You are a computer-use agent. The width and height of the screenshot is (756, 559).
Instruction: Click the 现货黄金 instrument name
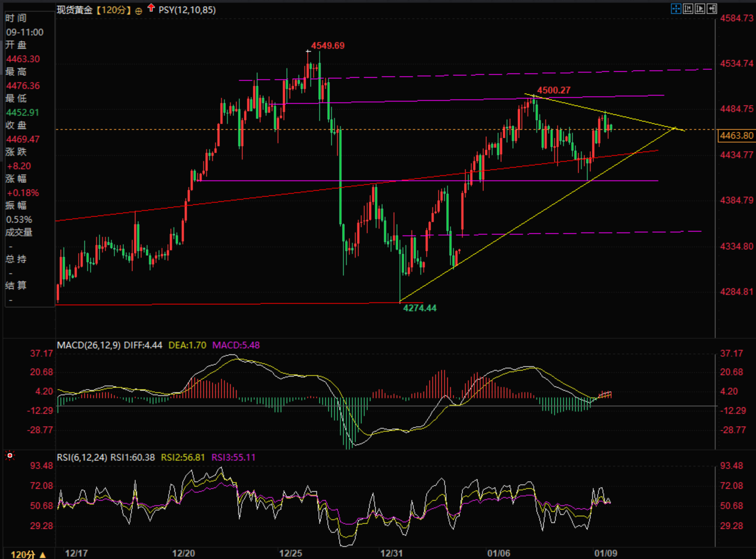pyautogui.click(x=74, y=10)
